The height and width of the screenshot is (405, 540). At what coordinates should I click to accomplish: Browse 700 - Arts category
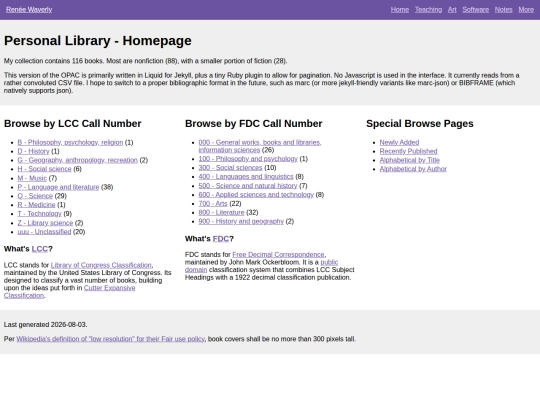213,204
